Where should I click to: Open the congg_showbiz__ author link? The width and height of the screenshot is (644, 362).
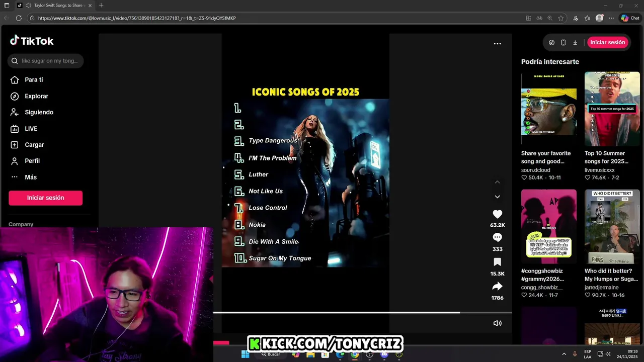(542, 288)
